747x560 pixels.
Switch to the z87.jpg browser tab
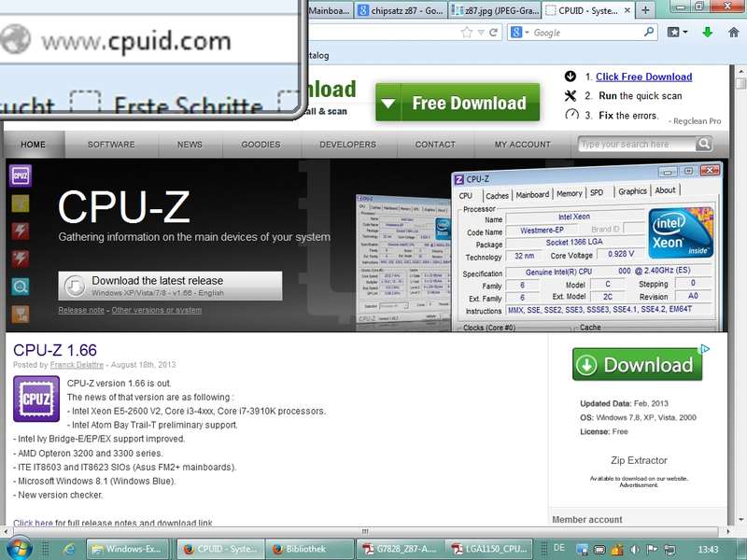click(495, 10)
